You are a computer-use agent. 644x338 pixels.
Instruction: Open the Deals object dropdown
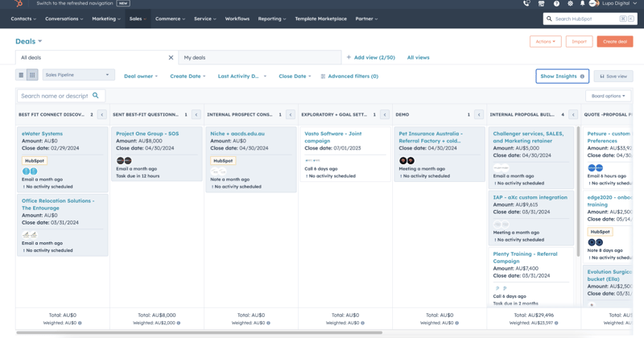coord(29,42)
